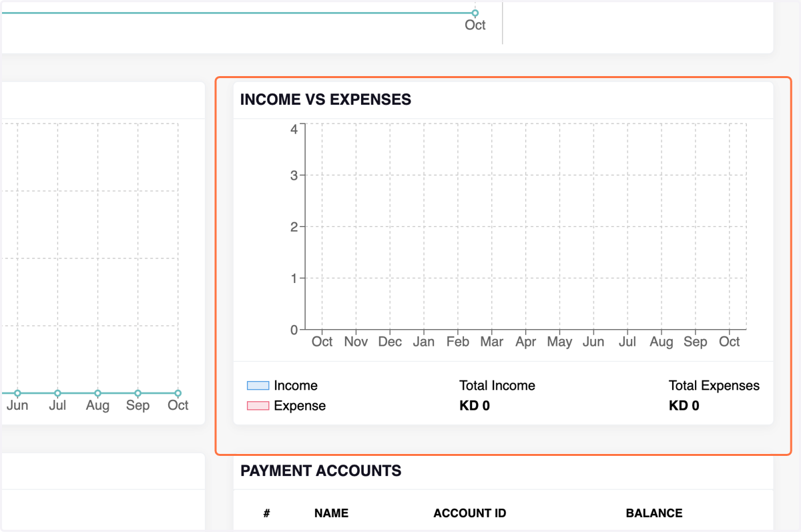Click the Aug axis label on left chart
Screen dimensions: 801x532
tap(97, 406)
